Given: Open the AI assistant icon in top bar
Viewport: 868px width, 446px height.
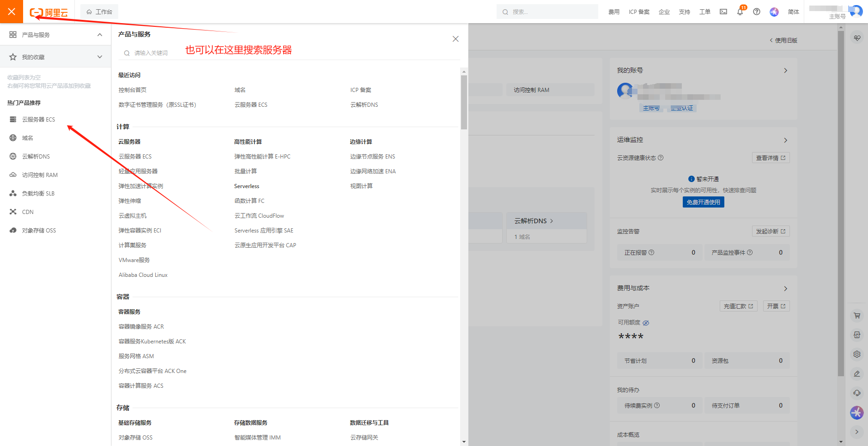Looking at the screenshot, I should pos(774,12).
